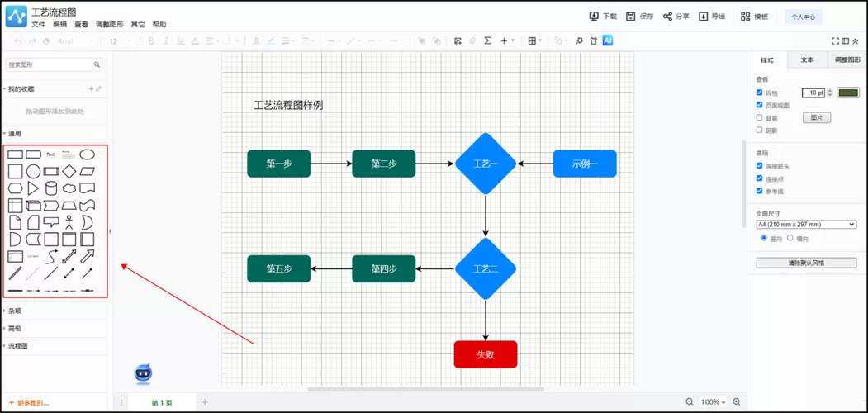The image size is (868, 413).
Task: Open the 其它 menu
Action: (x=138, y=24)
